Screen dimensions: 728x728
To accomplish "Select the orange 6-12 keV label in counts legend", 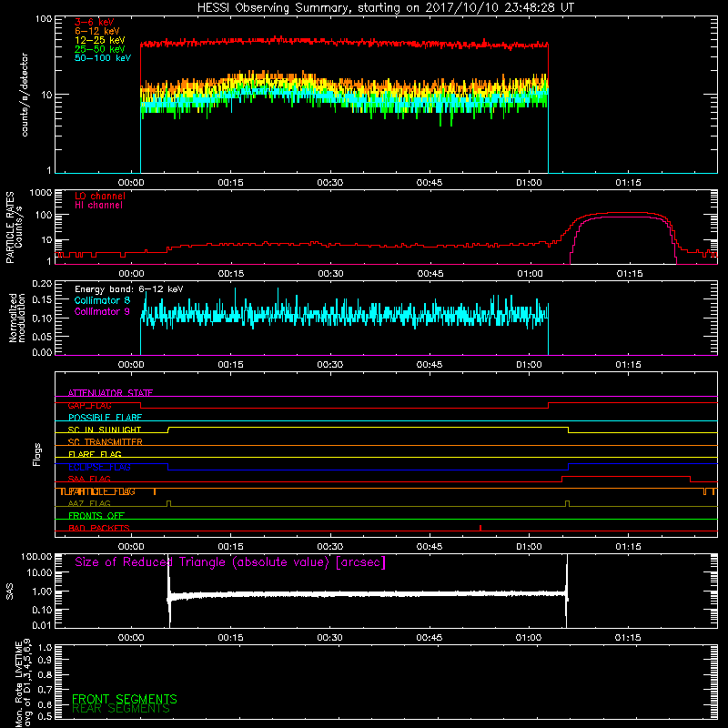I will pyautogui.click(x=97, y=31).
